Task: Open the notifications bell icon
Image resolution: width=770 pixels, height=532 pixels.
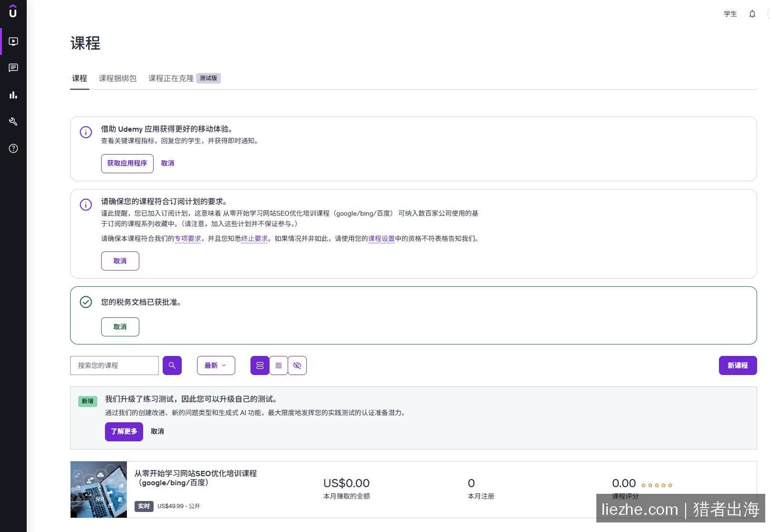Action: 752,14
